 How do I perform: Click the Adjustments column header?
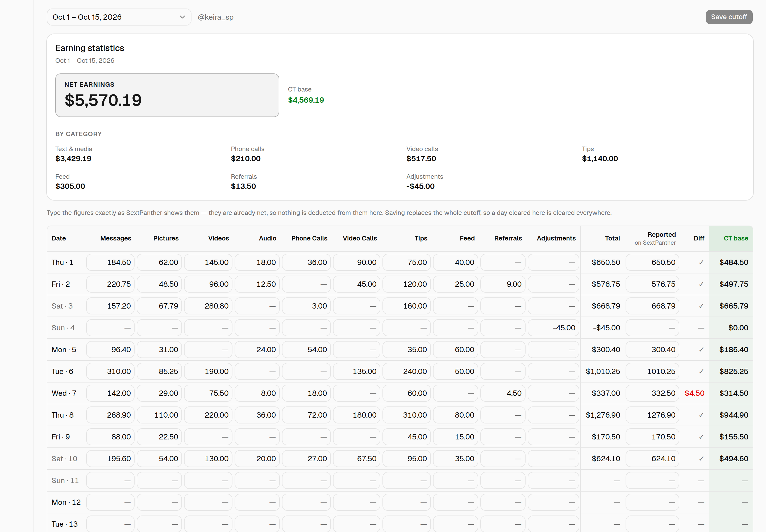click(x=556, y=238)
